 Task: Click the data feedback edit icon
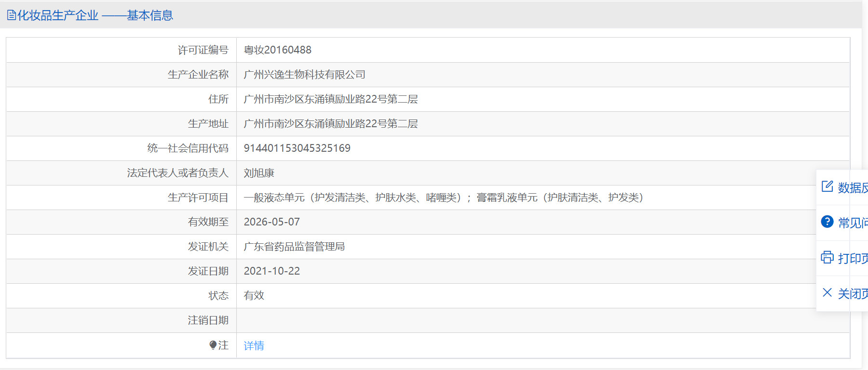click(827, 186)
